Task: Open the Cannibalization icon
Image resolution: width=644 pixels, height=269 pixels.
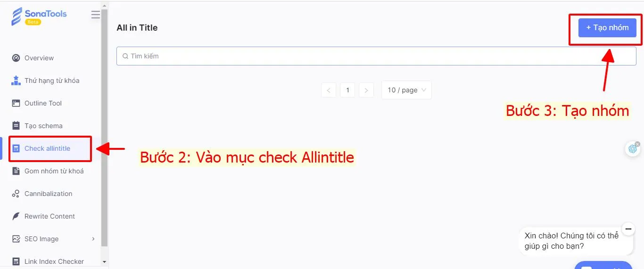Action: (16, 194)
